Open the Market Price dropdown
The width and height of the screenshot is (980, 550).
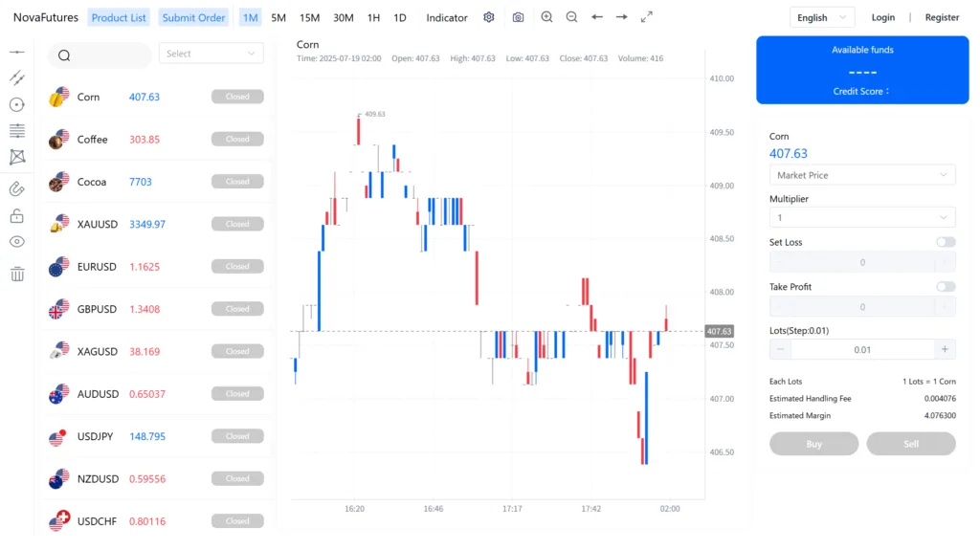(862, 175)
